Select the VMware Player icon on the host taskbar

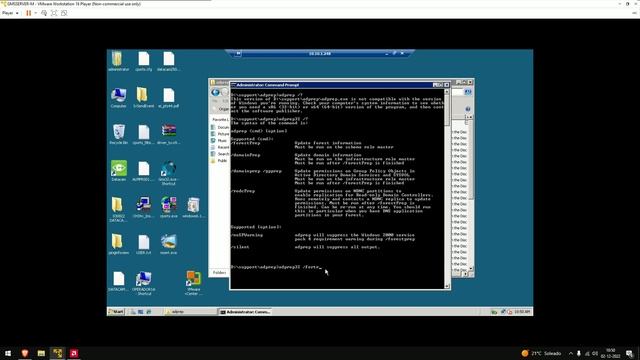(x=58, y=353)
